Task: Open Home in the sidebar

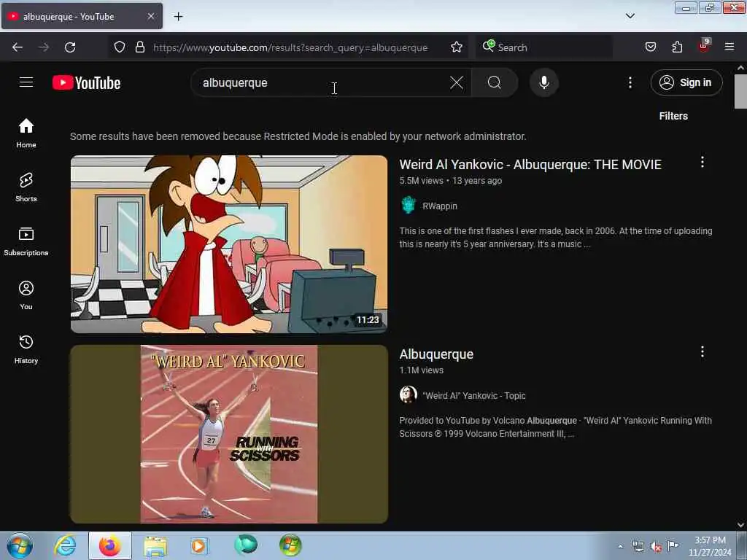Action: [26, 133]
